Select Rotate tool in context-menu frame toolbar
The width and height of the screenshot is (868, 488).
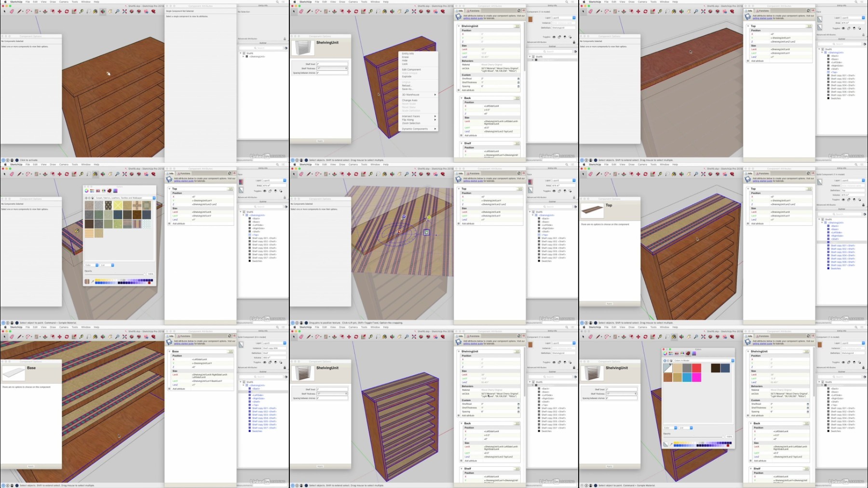click(356, 11)
